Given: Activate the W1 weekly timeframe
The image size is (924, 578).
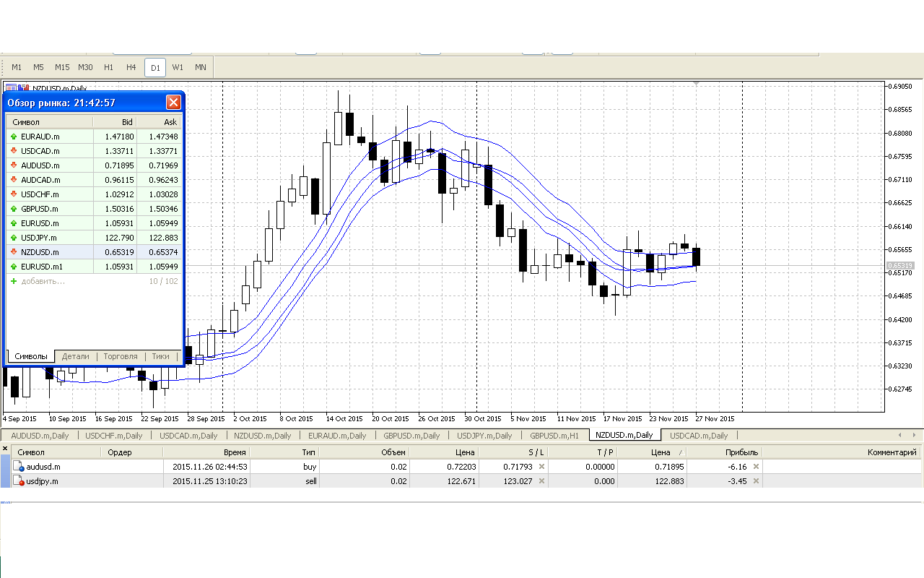Looking at the screenshot, I should click(178, 67).
